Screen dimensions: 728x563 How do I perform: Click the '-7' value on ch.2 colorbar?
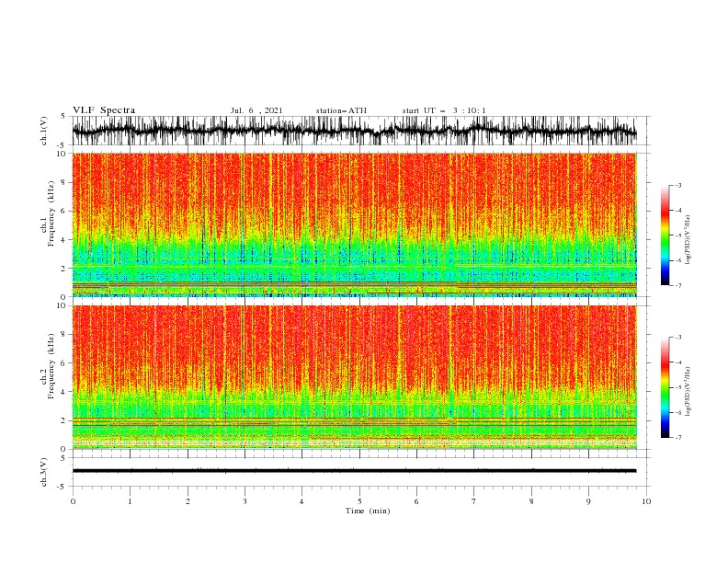677,437
